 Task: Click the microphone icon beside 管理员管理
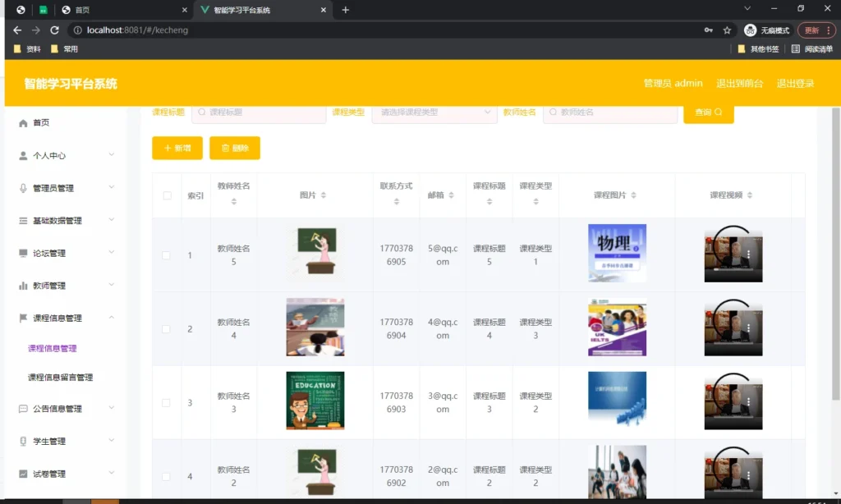(x=24, y=188)
